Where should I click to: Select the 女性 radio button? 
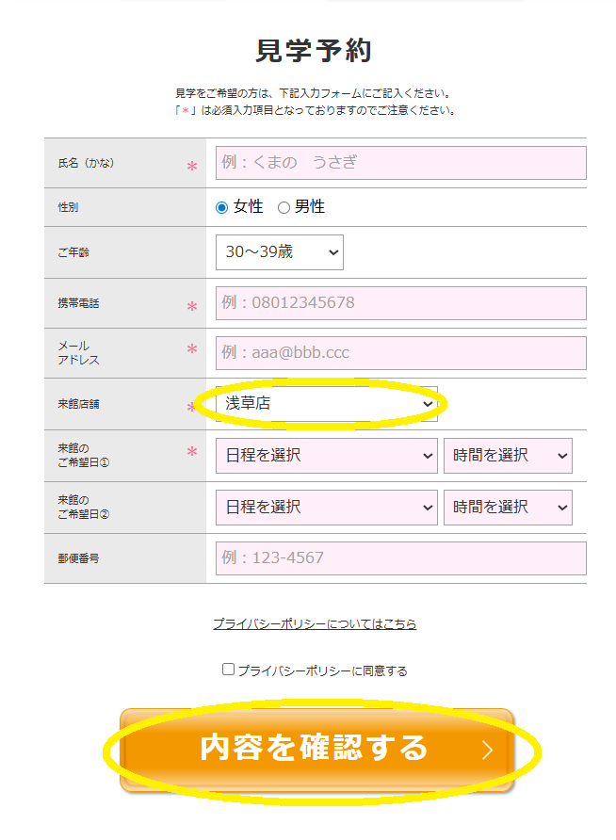click(x=221, y=207)
